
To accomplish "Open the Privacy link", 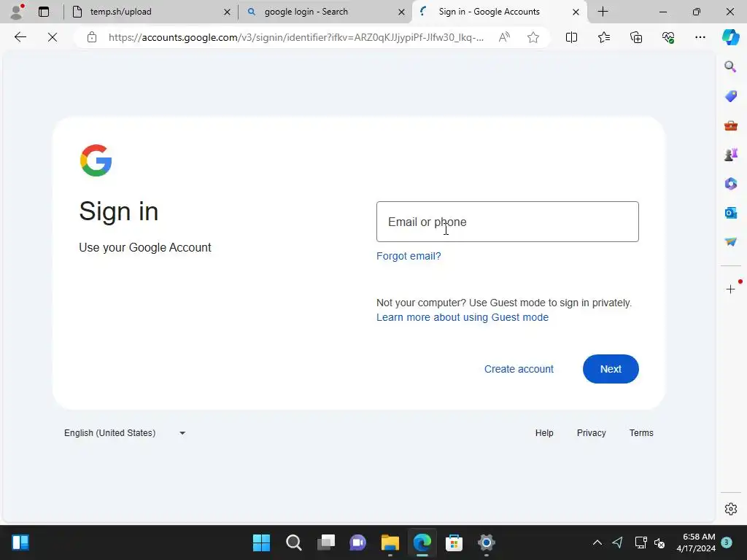I will click(x=591, y=433).
